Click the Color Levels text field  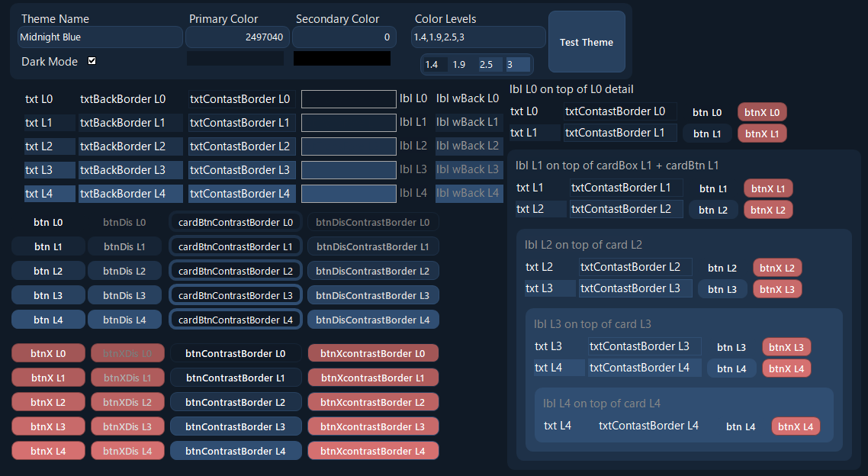tap(478, 37)
